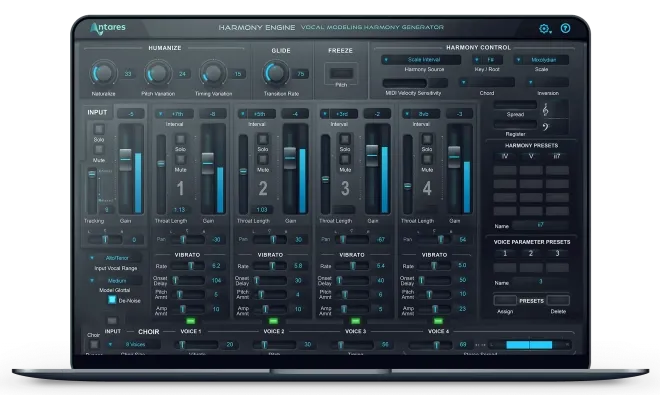Click voice 1 throat length value 1.13

click(180, 210)
